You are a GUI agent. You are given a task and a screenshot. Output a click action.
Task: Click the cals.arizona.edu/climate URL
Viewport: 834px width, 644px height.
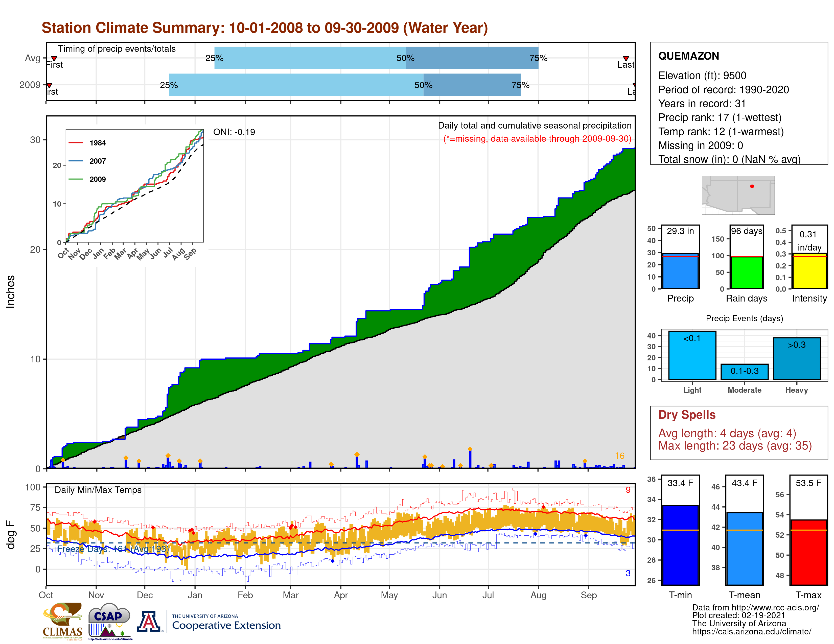pos(752,631)
